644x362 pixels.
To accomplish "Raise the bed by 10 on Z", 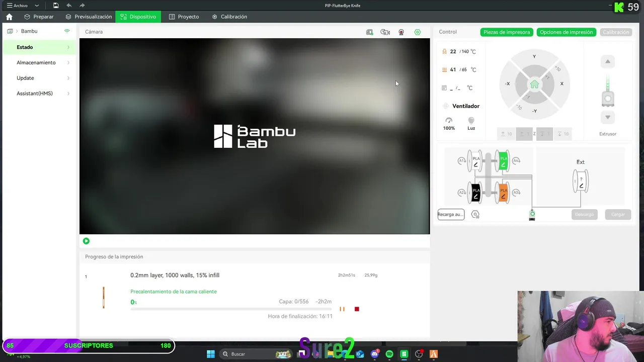I will click(x=506, y=134).
